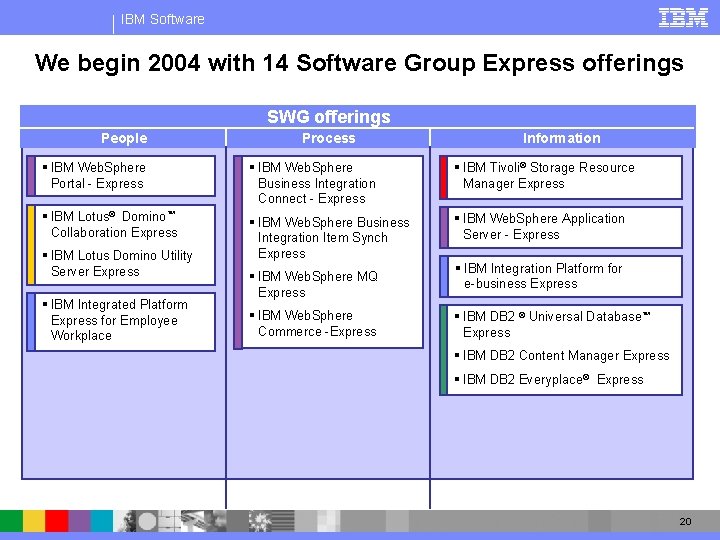Select the 'Information' column header
This screenshot has width=720, height=540.
(x=562, y=138)
